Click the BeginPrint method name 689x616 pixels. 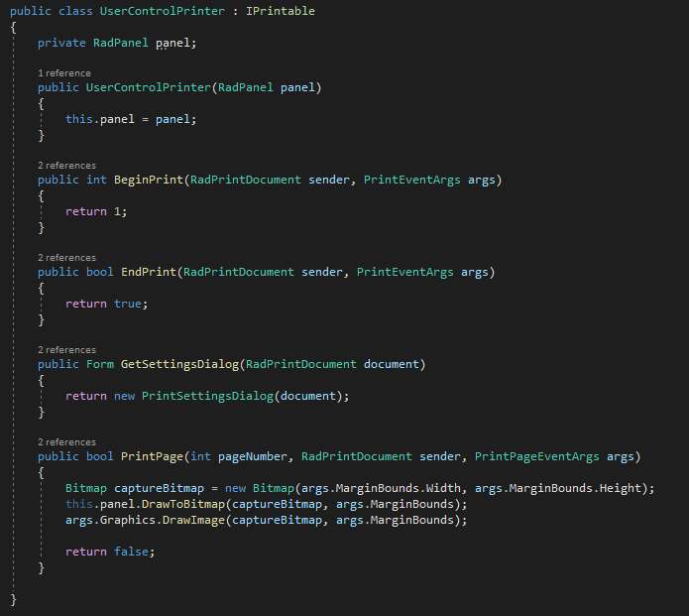click(x=149, y=180)
